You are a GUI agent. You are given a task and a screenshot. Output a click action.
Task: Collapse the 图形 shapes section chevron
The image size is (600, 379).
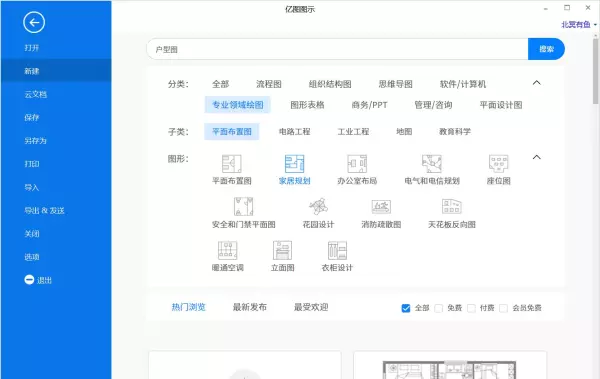(x=536, y=157)
